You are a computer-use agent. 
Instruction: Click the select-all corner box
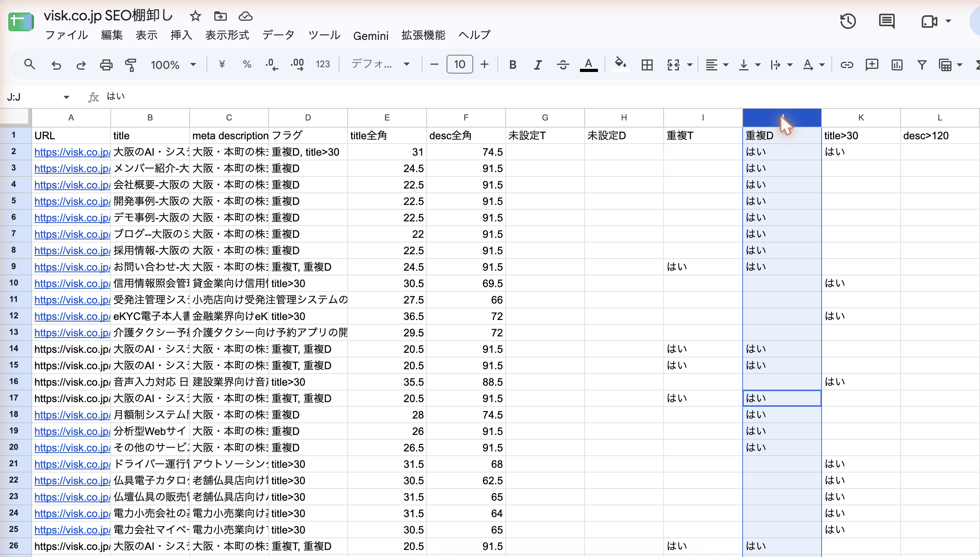[x=15, y=117]
